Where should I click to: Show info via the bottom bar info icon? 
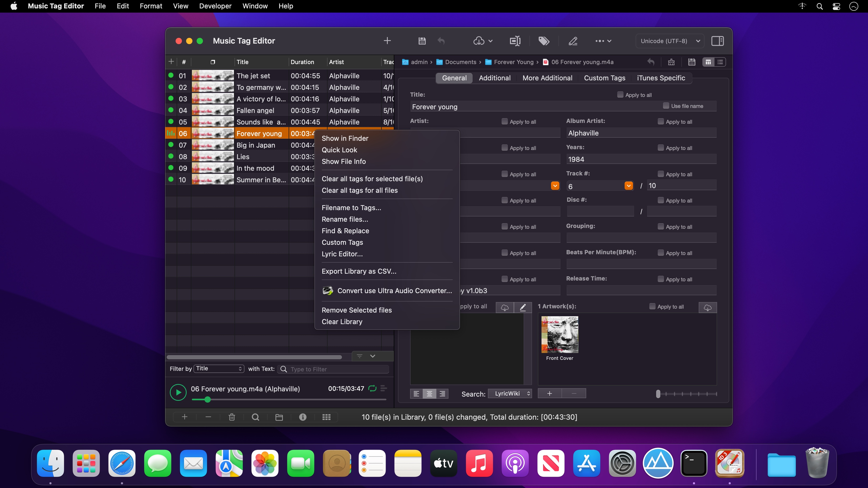pos(303,417)
